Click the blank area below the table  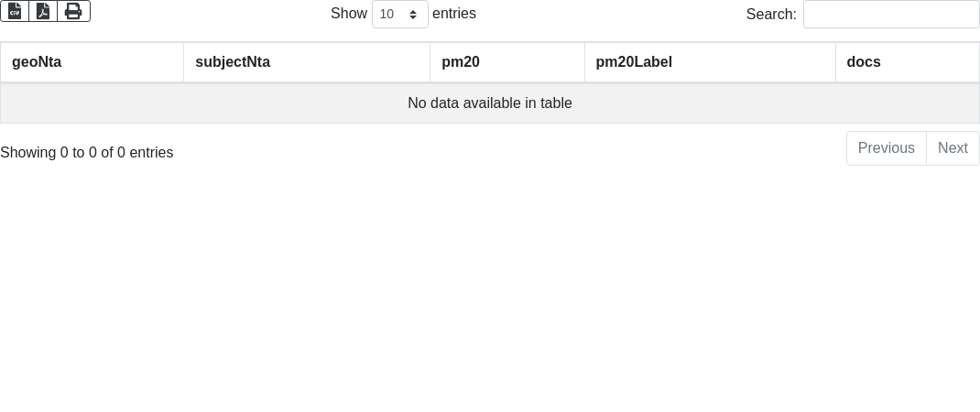pos(490,293)
